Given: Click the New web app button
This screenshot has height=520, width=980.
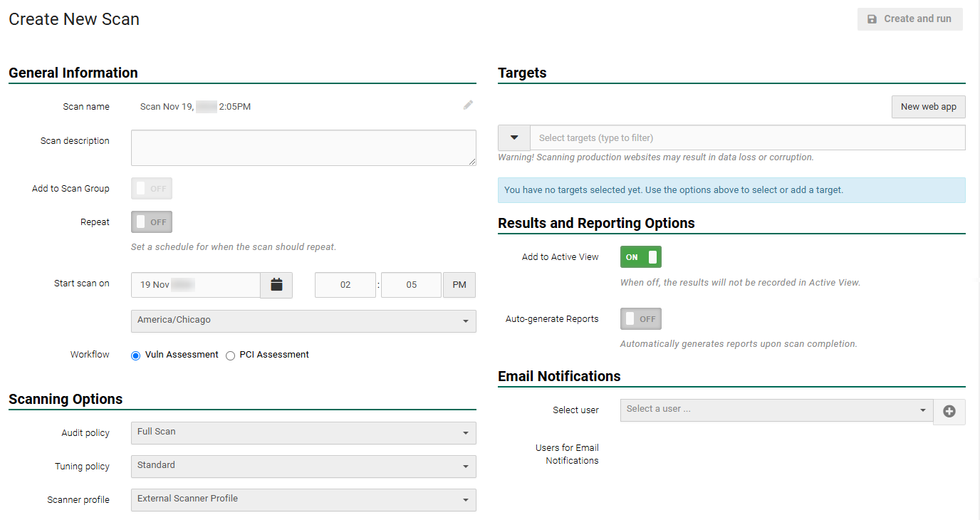Looking at the screenshot, I should pyautogui.click(x=928, y=107).
